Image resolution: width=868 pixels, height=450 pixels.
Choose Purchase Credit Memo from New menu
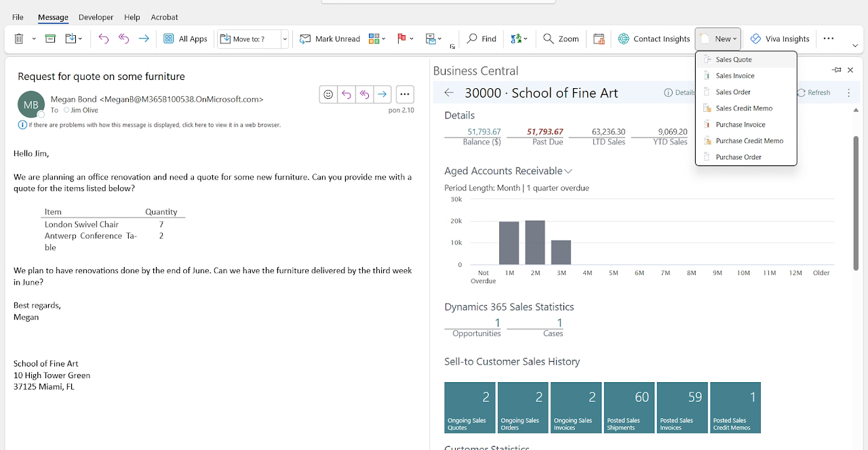click(746, 141)
